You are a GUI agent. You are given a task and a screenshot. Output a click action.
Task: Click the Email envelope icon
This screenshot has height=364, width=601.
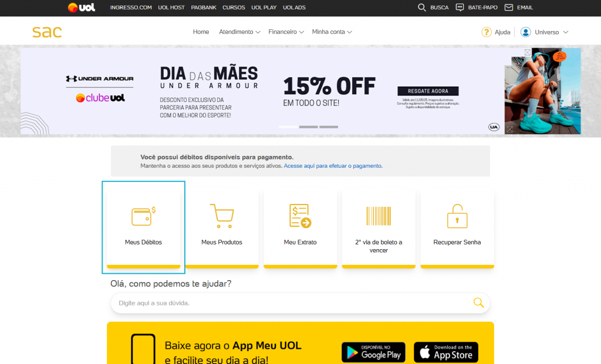tap(509, 8)
